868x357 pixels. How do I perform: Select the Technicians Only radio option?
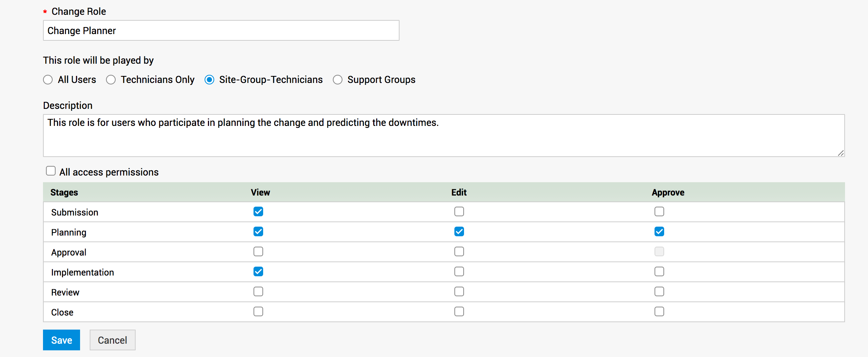point(111,80)
